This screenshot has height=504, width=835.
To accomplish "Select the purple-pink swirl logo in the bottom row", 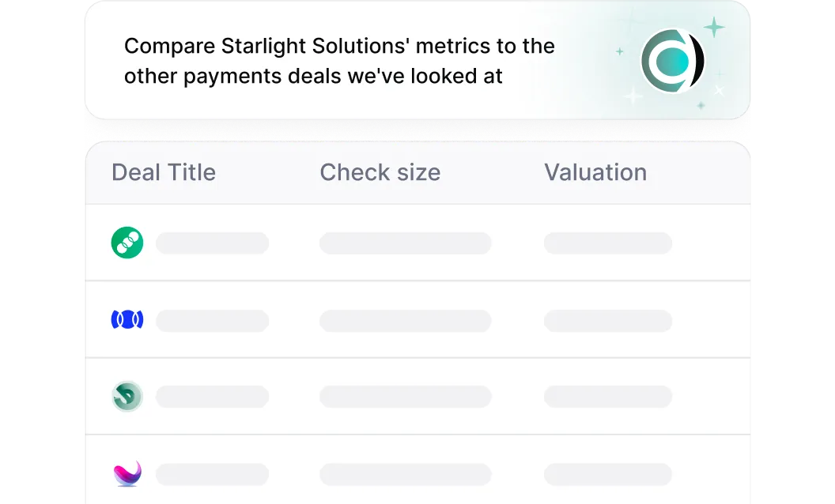I will [127, 472].
